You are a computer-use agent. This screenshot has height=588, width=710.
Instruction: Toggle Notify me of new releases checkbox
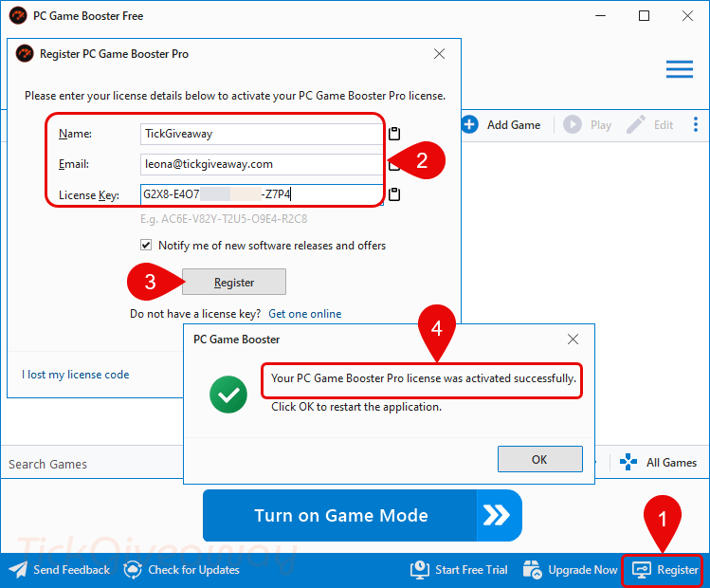[x=146, y=245]
